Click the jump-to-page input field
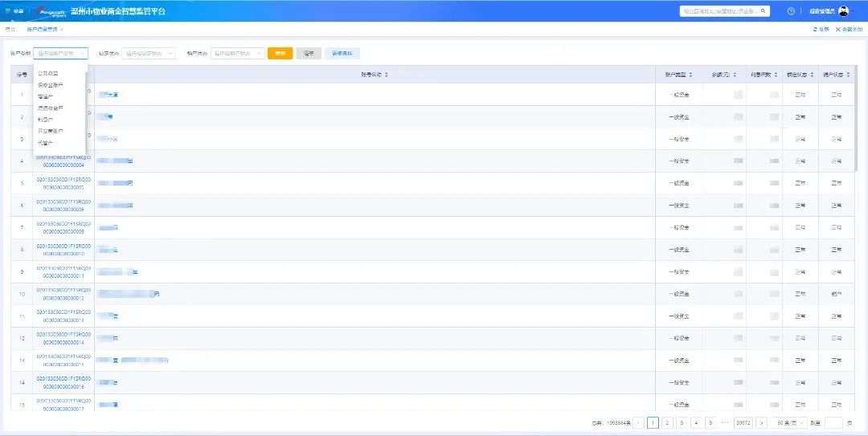868x436 pixels. pos(833,422)
